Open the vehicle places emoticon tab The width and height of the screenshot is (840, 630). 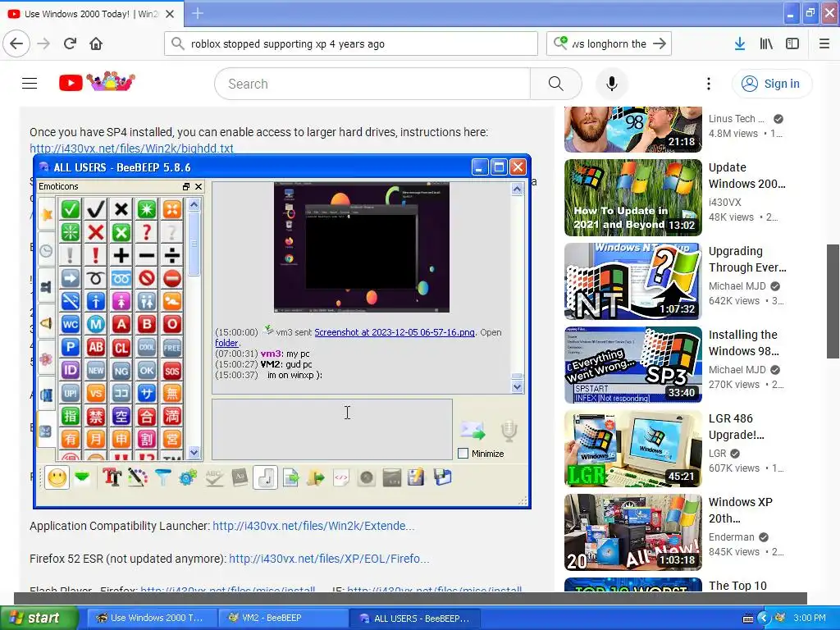click(x=47, y=395)
